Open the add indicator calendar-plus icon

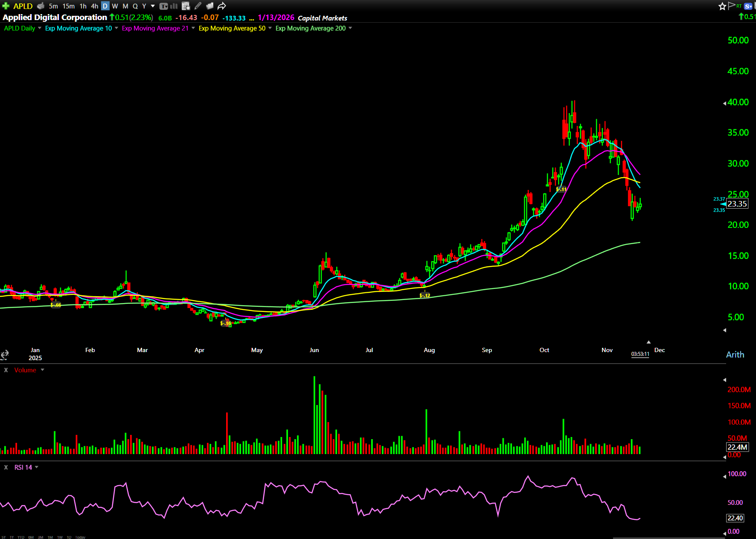(x=186, y=6)
